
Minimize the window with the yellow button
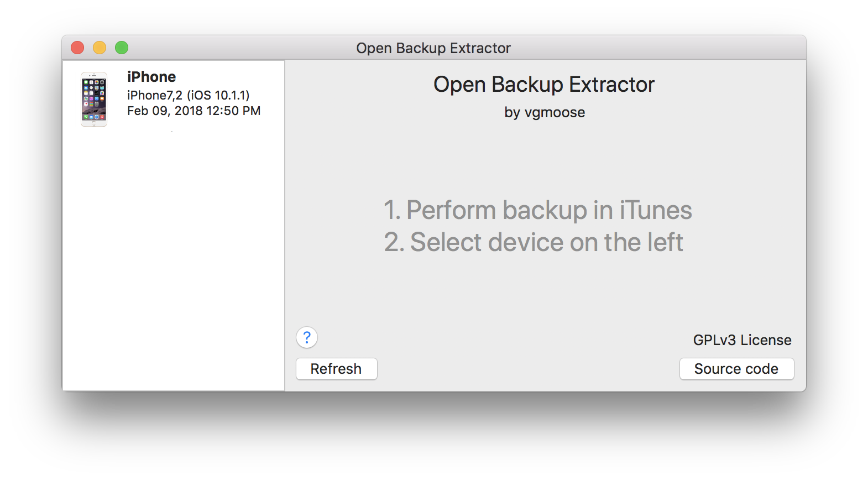coord(100,48)
